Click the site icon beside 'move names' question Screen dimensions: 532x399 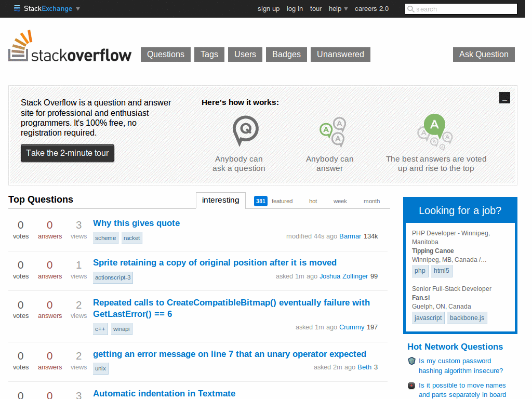[411, 385]
